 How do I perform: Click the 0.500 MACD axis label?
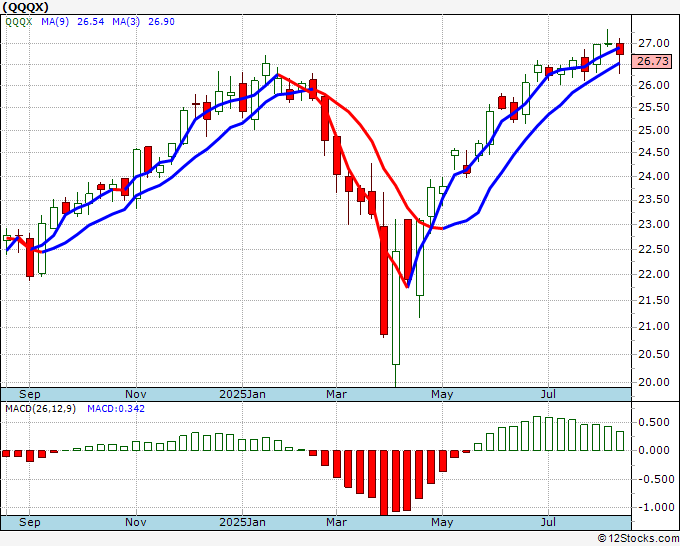[656, 423]
